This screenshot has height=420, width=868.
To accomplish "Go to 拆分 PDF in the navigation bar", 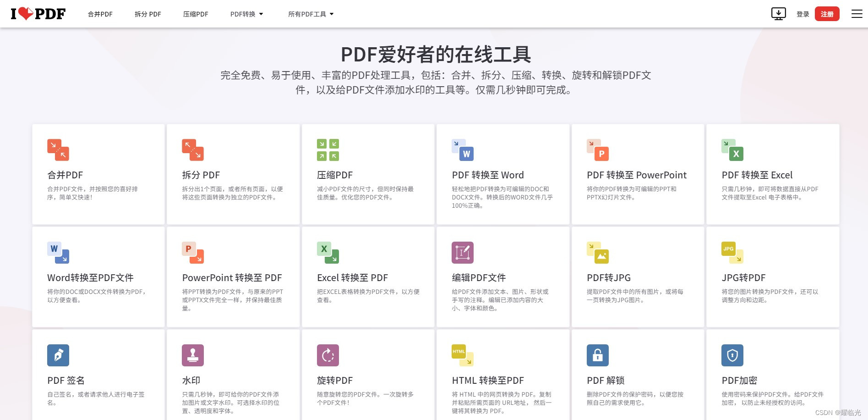I will [148, 14].
